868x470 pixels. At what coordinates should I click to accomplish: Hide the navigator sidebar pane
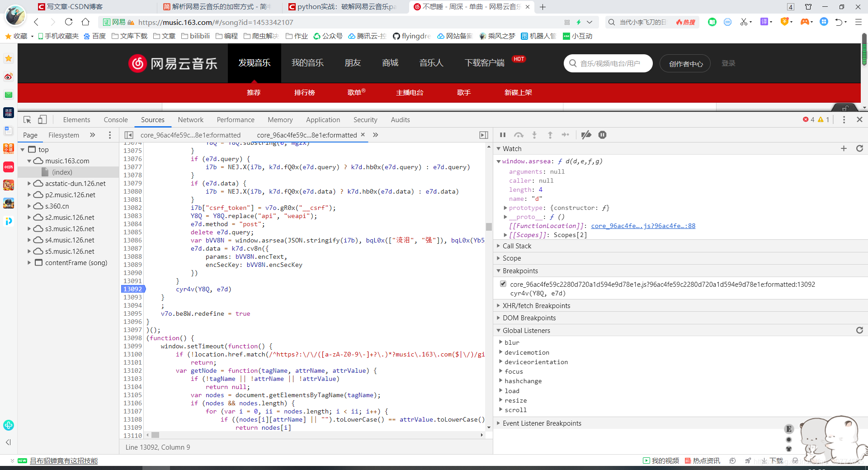pos(129,135)
